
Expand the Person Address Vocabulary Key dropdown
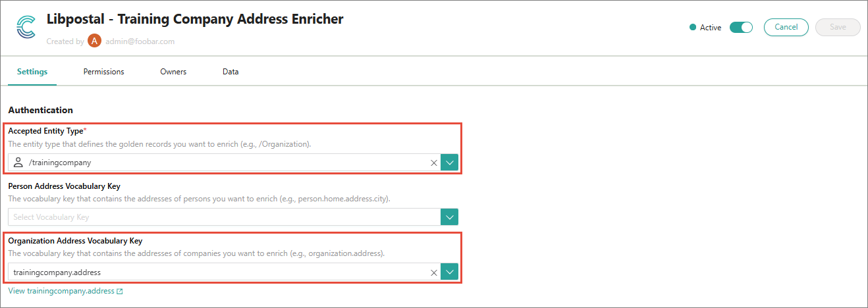pyautogui.click(x=449, y=217)
